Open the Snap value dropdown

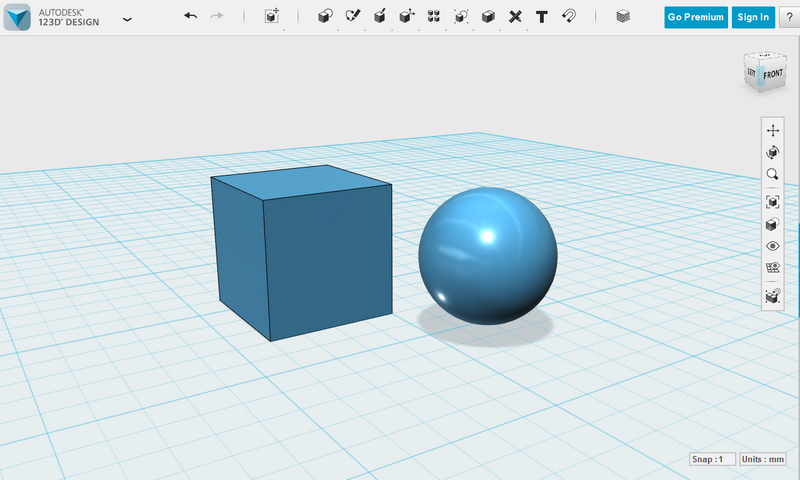coord(707,459)
